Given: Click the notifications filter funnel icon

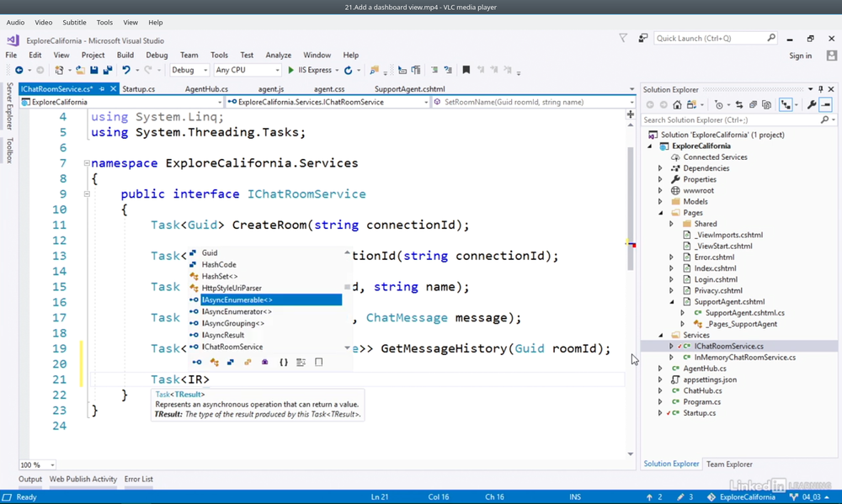Looking at the screenshot, I should point(623,38).
